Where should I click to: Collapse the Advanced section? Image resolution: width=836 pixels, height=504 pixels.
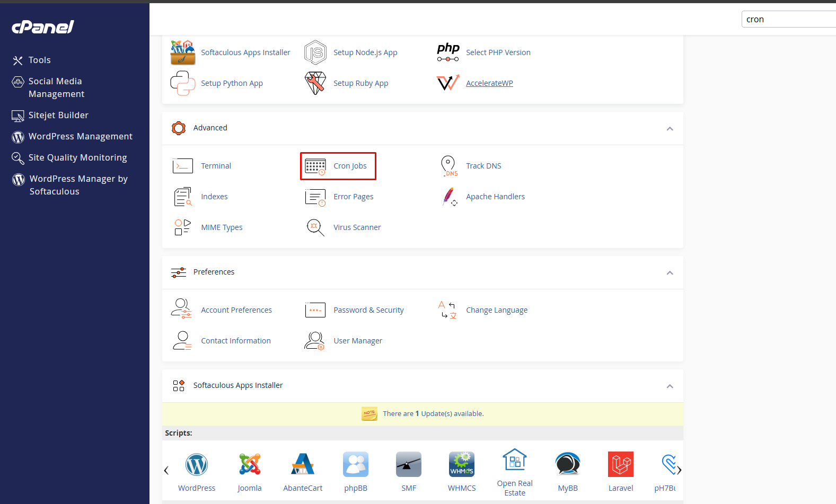point(670,129)
